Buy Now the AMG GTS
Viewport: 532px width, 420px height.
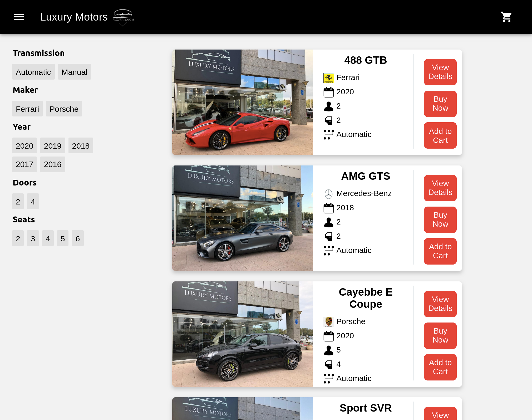[x=440, y=220]
